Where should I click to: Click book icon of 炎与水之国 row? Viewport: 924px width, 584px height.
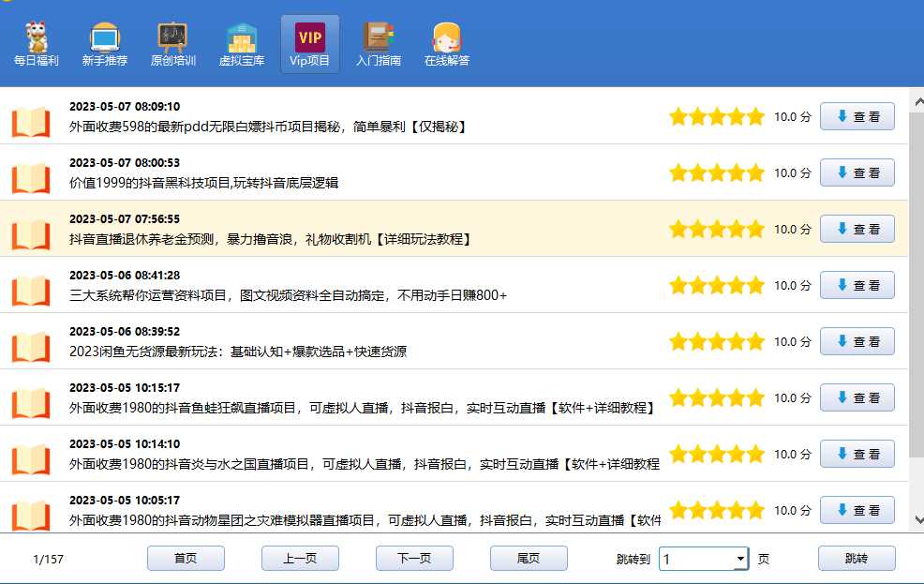(x=31, y=459)
